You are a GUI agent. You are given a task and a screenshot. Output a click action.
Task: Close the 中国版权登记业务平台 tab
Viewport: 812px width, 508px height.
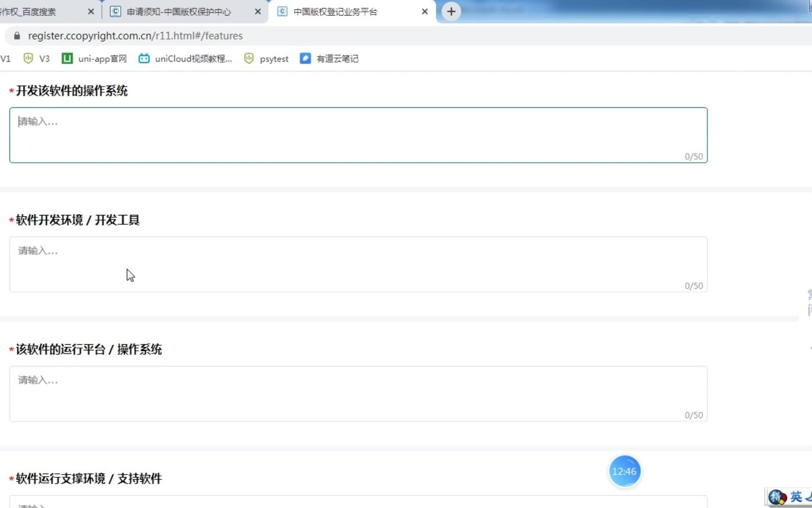click(x=425, y=12)
